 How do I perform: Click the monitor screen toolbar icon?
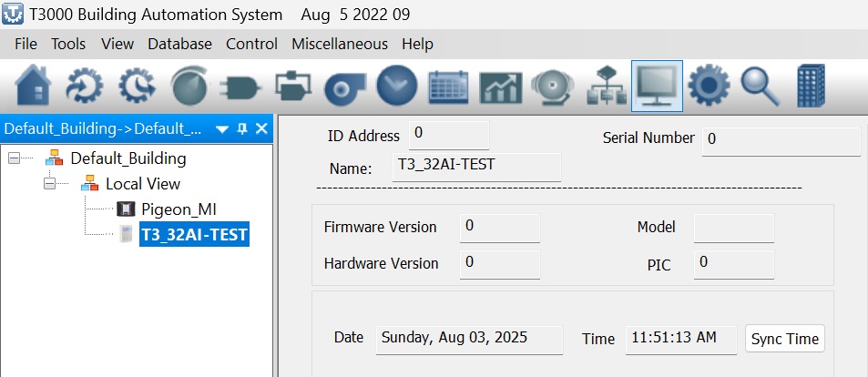pyautogui.click(x=657, y=86)
